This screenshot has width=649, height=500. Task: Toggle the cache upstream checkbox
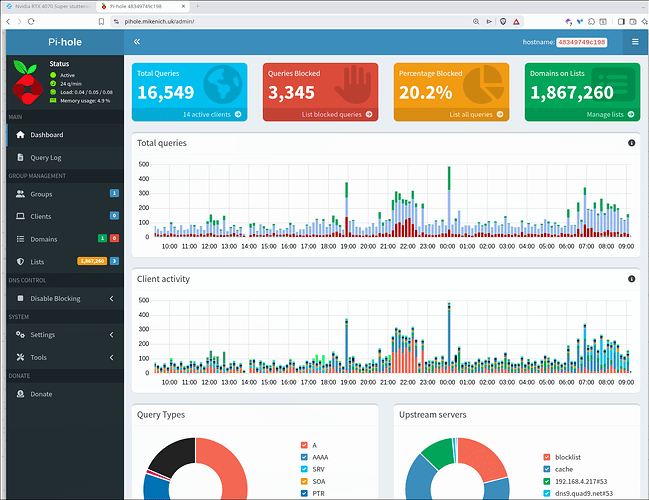pos(547,469)
